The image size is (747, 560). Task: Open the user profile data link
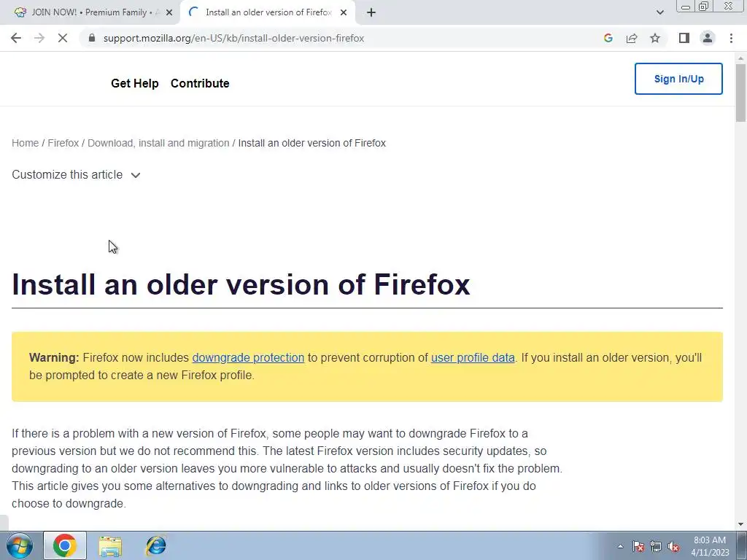coord(473,357)
